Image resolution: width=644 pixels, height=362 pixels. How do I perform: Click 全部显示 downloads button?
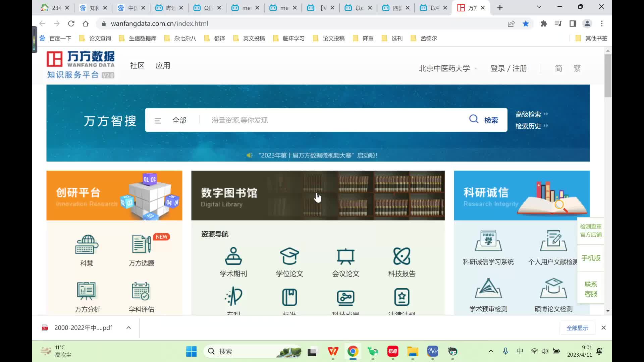click(x=577, y=328)
